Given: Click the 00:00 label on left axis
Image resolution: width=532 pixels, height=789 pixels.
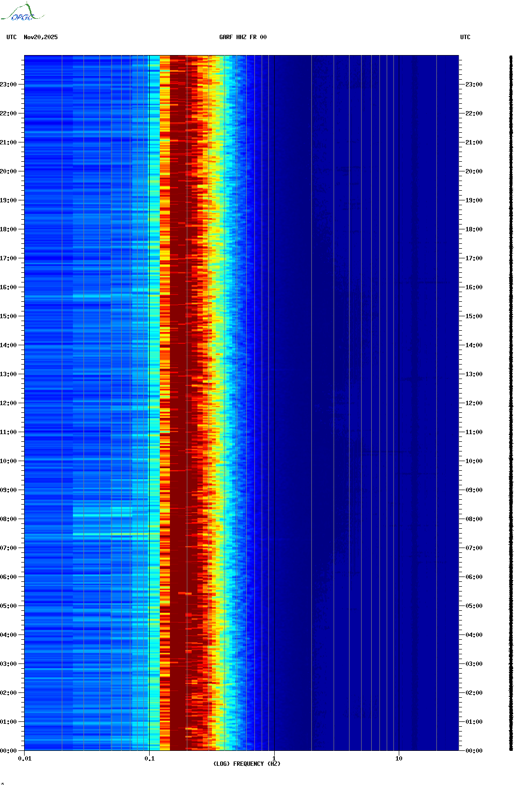Looking at the screenshot, I should click(8, 751).
